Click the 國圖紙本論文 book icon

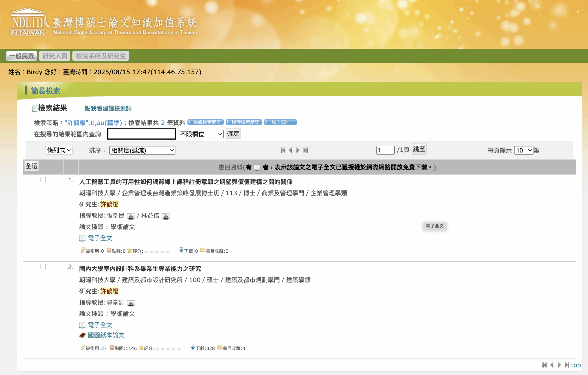[x=83, y=335]
